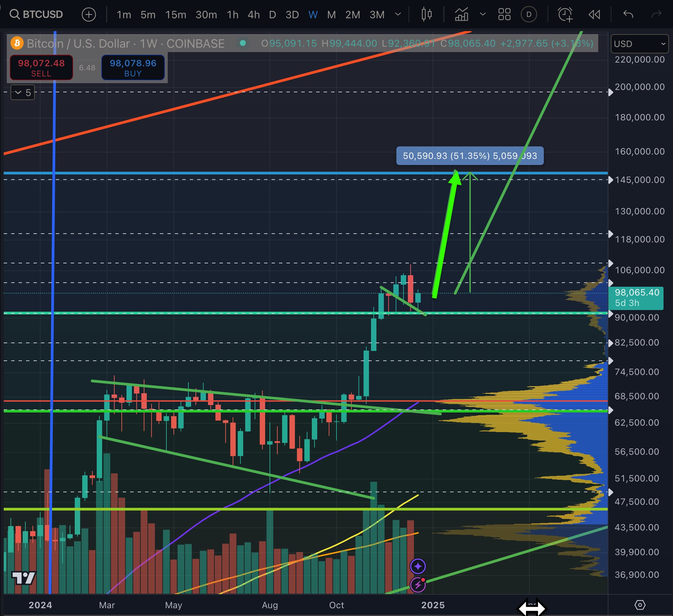Open chart settings gear icon
Screen dimensions: 673x616
click(x=640, y=605)
